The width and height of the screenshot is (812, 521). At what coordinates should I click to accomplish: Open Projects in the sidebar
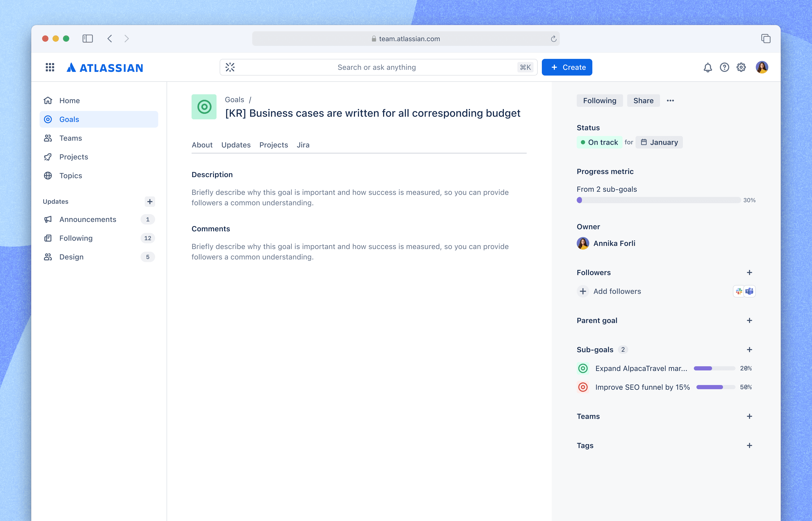coord(99,157)
